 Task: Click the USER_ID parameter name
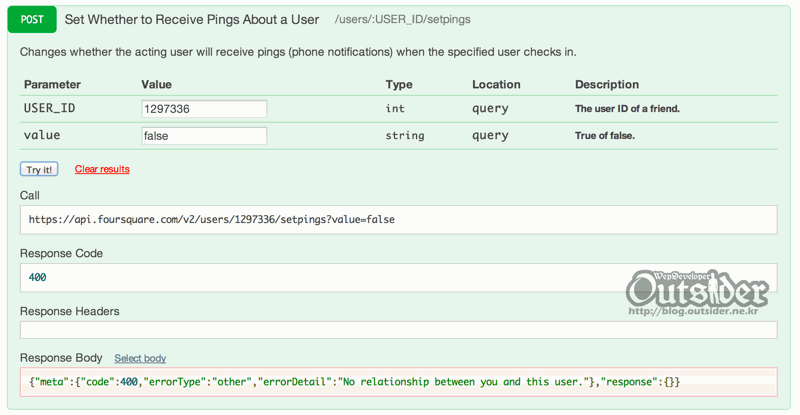[49, 108]
